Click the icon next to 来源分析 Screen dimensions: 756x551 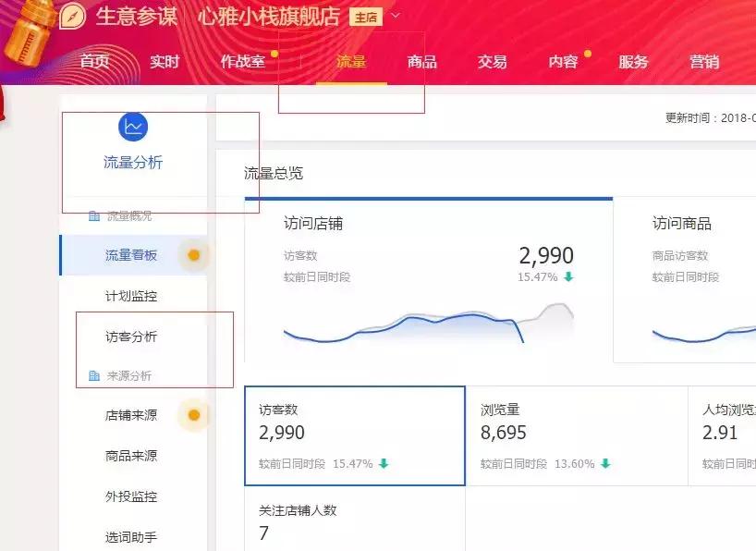[95, 373]
